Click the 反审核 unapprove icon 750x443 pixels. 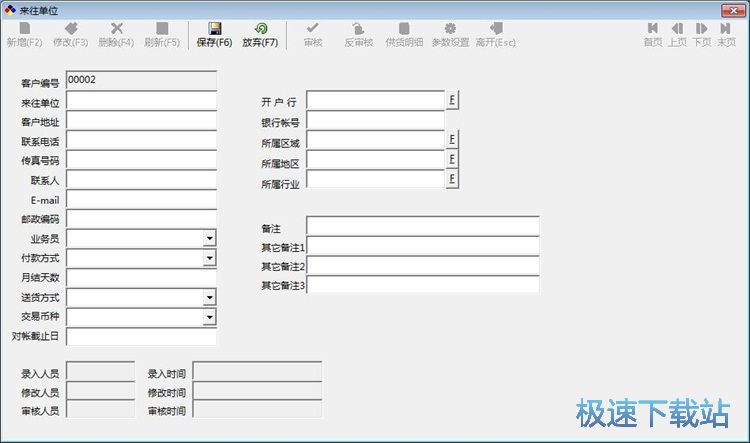[x=358, y=28]
